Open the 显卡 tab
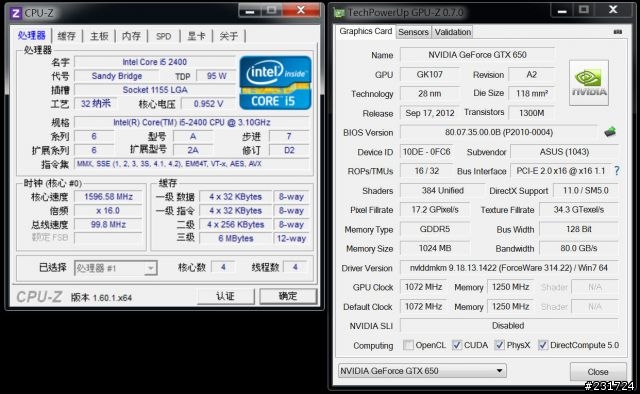Viewport: 640px width, 394px height. pos(196,36)
